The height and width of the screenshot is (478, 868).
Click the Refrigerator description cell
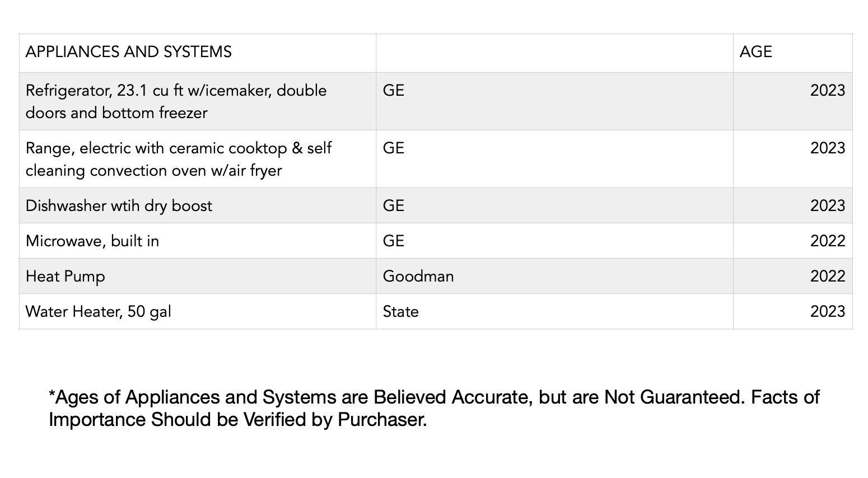coord(176,101)
